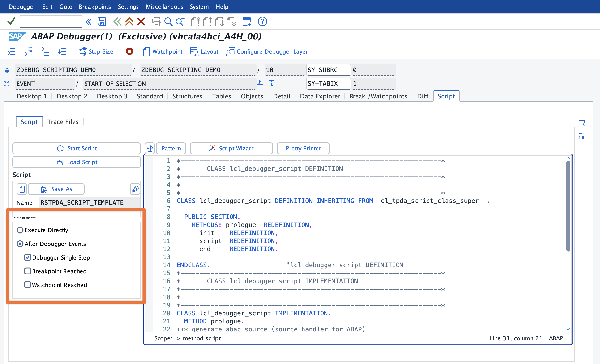Click the Step Size toolbar button
The height and width of the screenshot is (364, 600).
(96, 51)
